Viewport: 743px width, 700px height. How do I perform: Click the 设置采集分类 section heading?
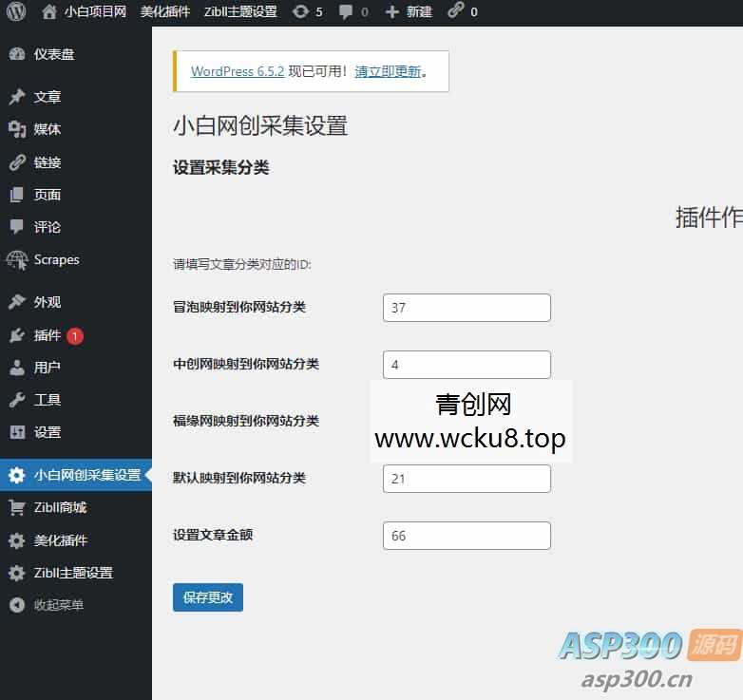tap(220, 167)
